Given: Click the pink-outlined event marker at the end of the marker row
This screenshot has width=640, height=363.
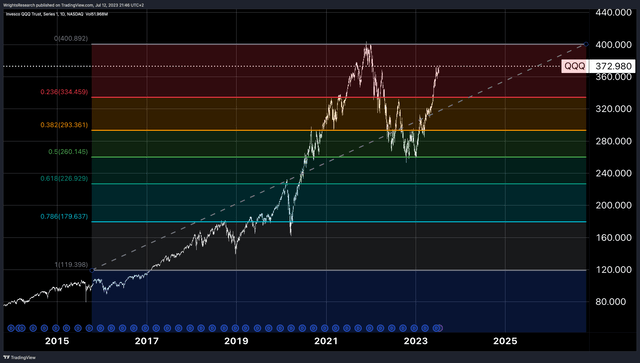Looking at the screenshot, I should [440, 328].
